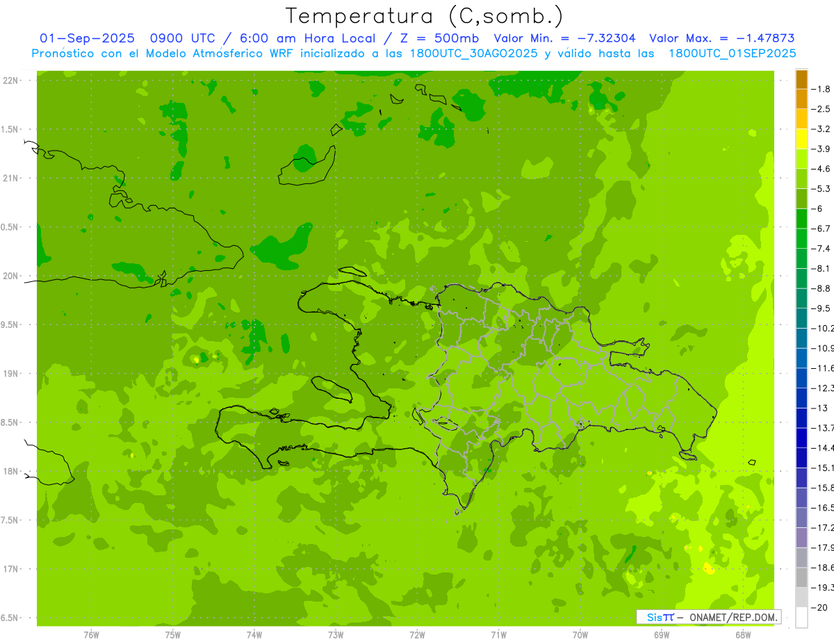Click the "-8.1" colorbar value
Image resolution: width=834 pixels, height=644 pixels.
[x=821, y=268]
